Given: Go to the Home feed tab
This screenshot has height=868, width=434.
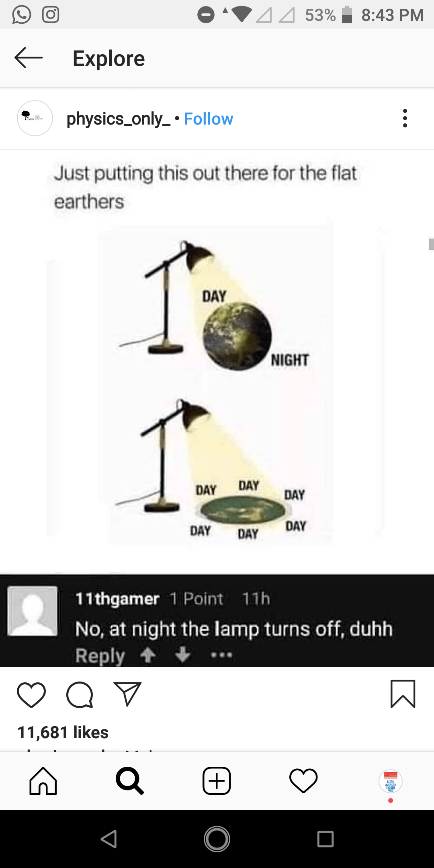Looking at the screenshot, I should pyautogui.click(x=43, y=781).
